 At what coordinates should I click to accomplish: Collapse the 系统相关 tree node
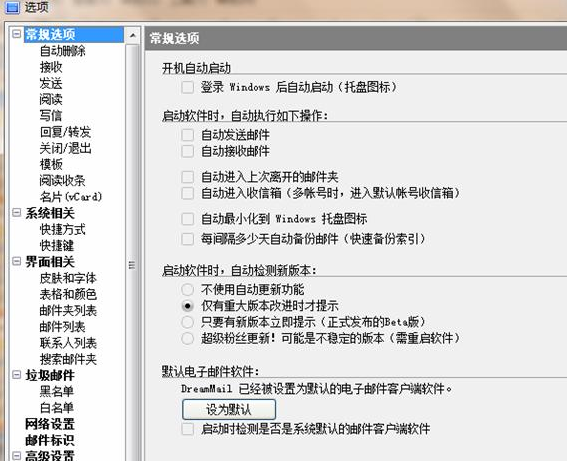[16, 212]
